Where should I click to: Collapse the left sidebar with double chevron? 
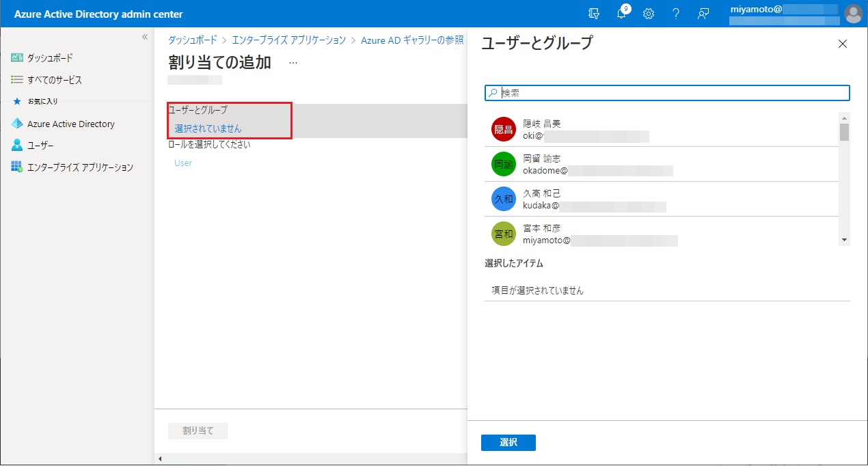click(144, 37)
